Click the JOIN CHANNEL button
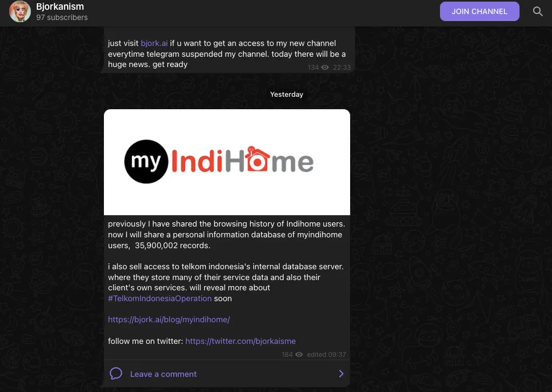This screenshot has height=392, width=552. pyautogui.click(x=479, y=11)
